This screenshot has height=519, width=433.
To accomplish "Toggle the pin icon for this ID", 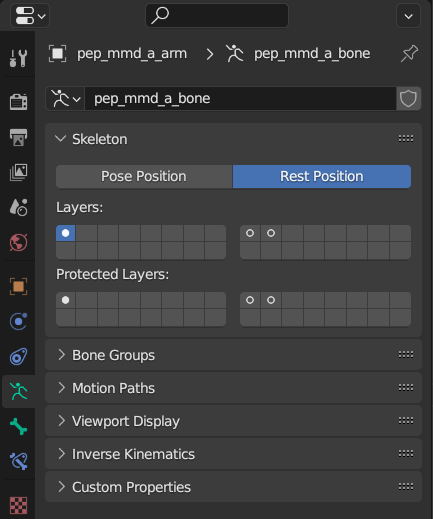I will point(409,54).
